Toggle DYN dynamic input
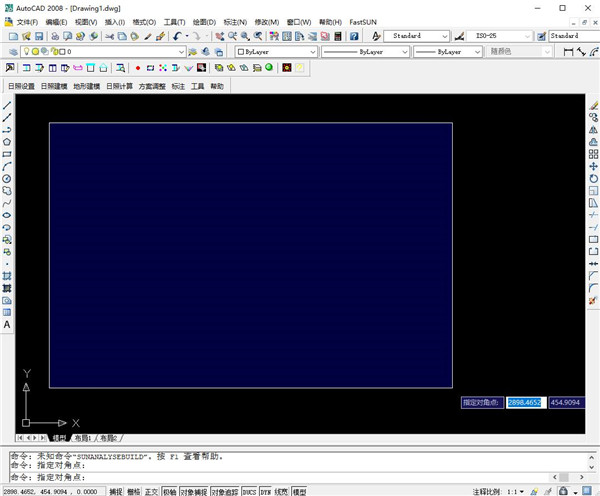600x496 pixels. 266,491
